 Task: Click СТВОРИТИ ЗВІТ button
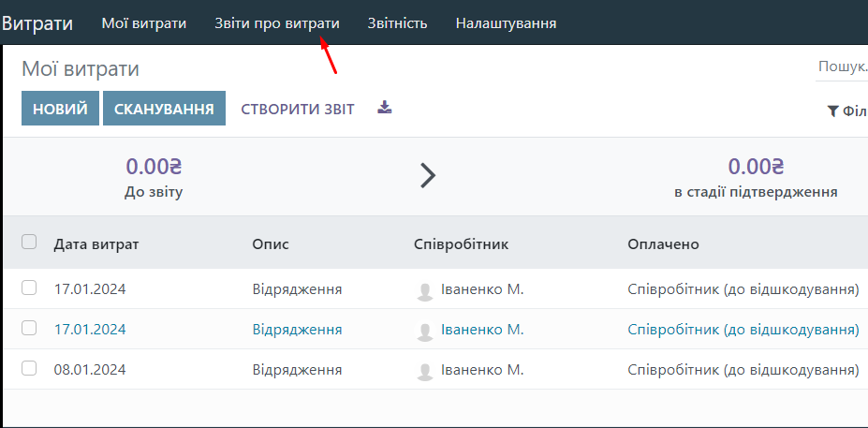(x=298, y=109)
